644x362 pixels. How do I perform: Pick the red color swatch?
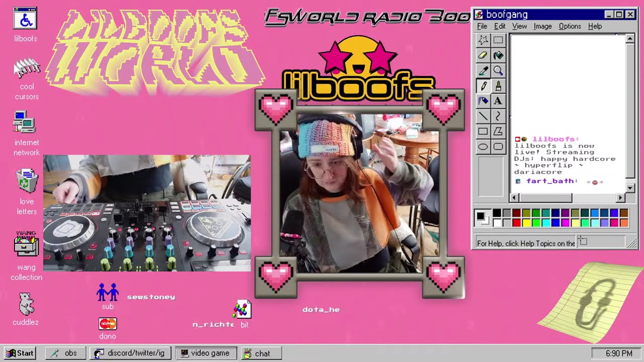point(516,223)
